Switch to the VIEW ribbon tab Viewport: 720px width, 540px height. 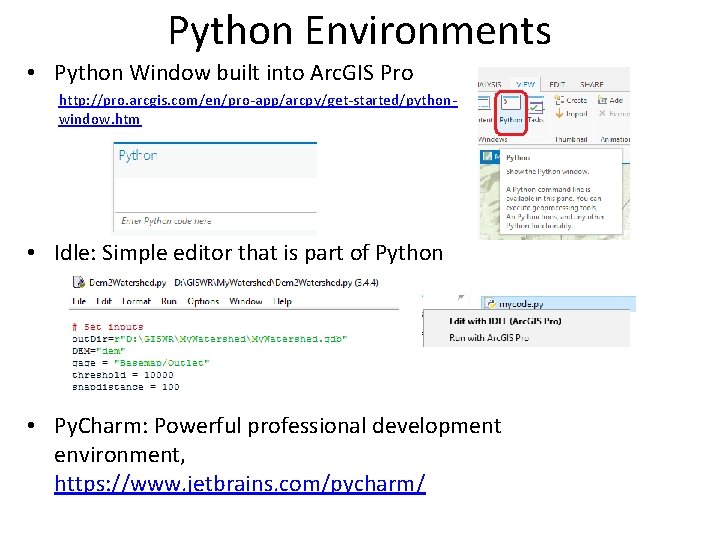[525, 84]
